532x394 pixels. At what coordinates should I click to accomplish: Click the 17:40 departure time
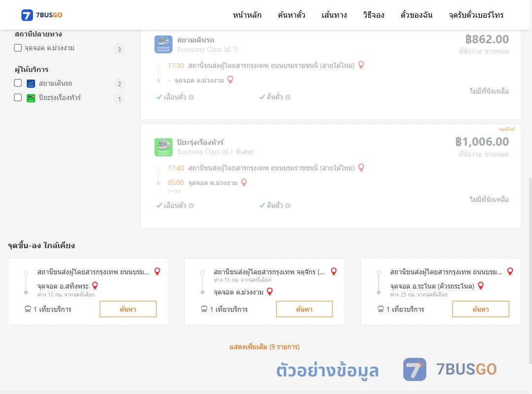(x=176, y=168)
